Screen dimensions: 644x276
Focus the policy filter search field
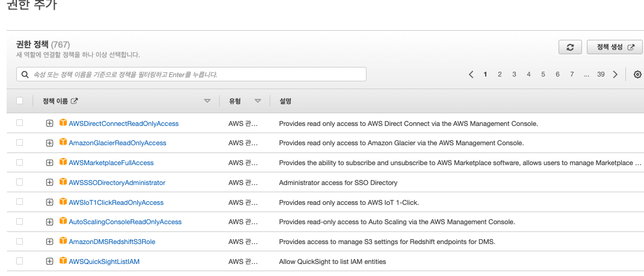191,75
